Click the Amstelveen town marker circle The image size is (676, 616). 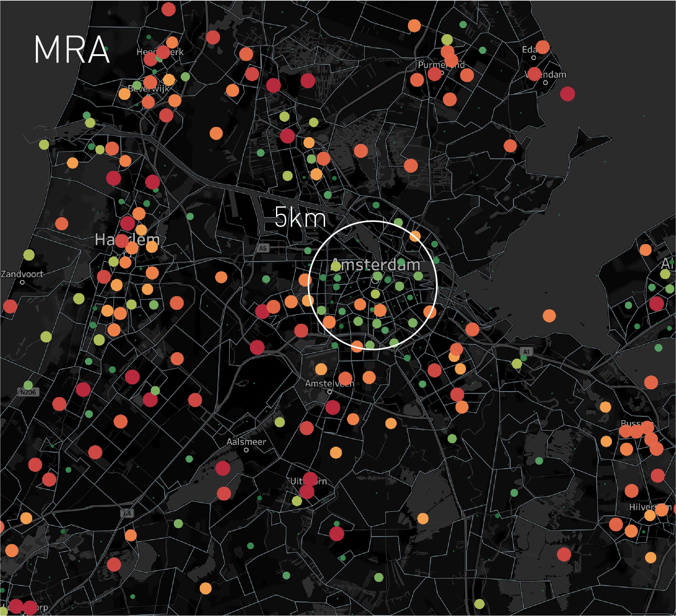click(329, 391)
